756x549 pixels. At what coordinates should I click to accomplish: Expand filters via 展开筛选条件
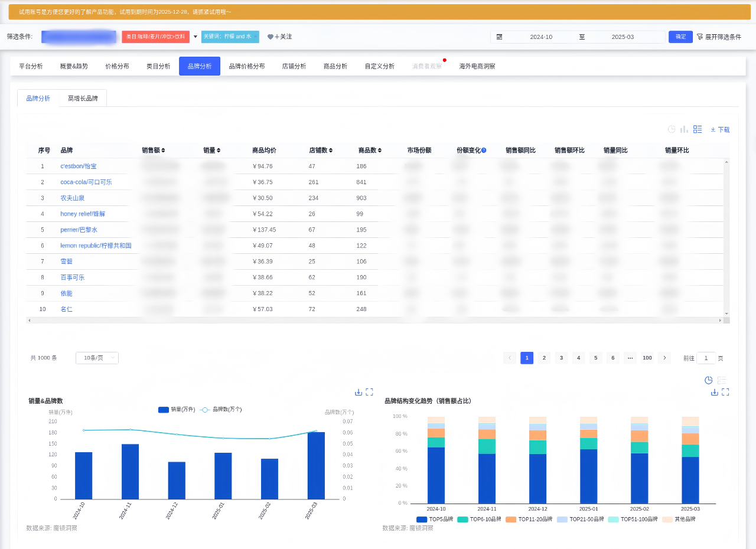723,37
